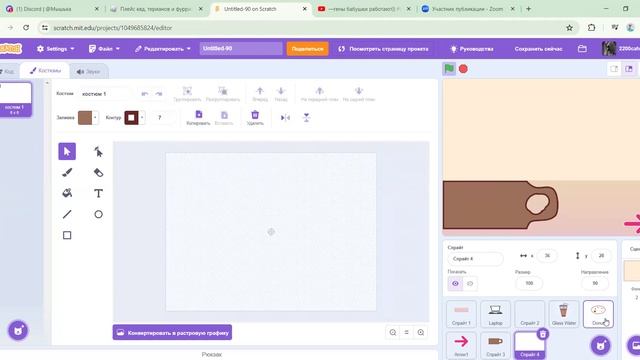Click the green flag to run
Screen dimensions: 640x360
(x=449, y=69)
